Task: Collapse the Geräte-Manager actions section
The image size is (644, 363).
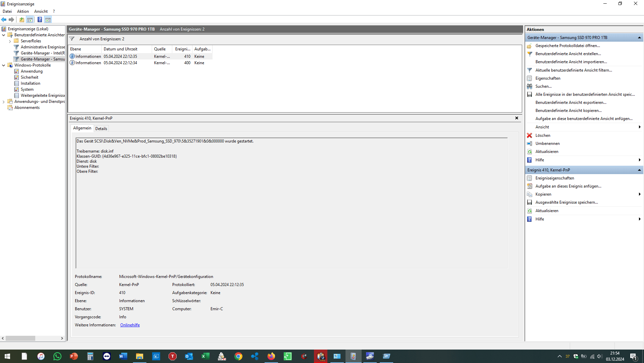Action: (639, 38)
